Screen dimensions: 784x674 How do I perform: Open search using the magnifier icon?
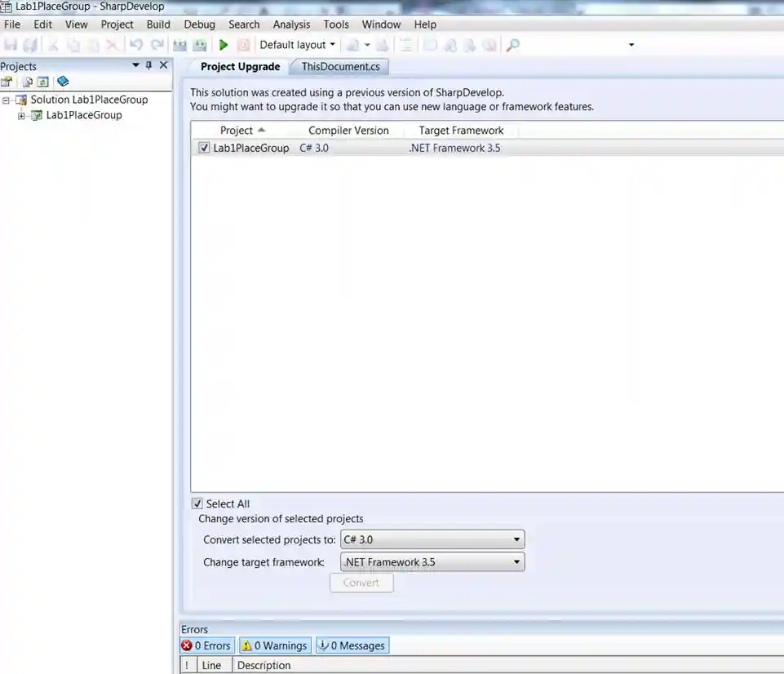[x=512, y=45]
